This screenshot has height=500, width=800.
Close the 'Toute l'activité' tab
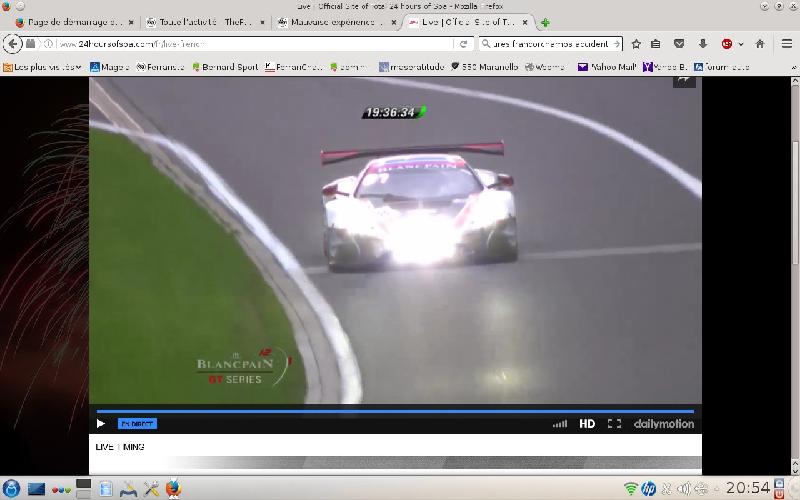pos(262,22)
